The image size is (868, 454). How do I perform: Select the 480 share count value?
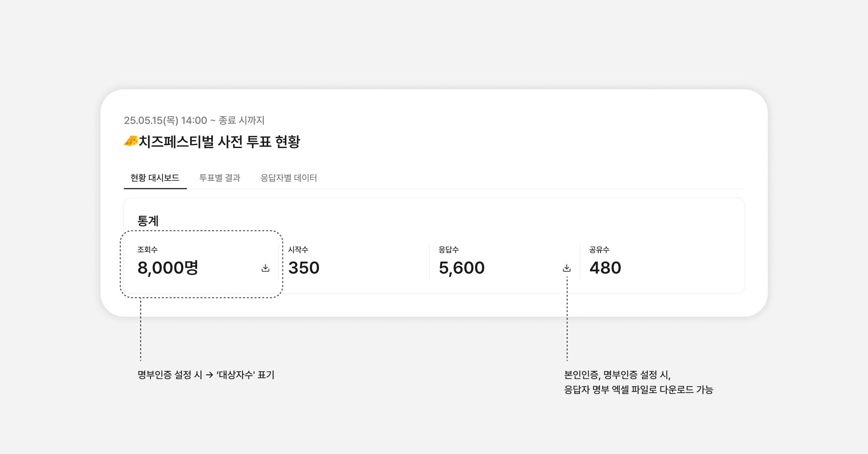605,268
